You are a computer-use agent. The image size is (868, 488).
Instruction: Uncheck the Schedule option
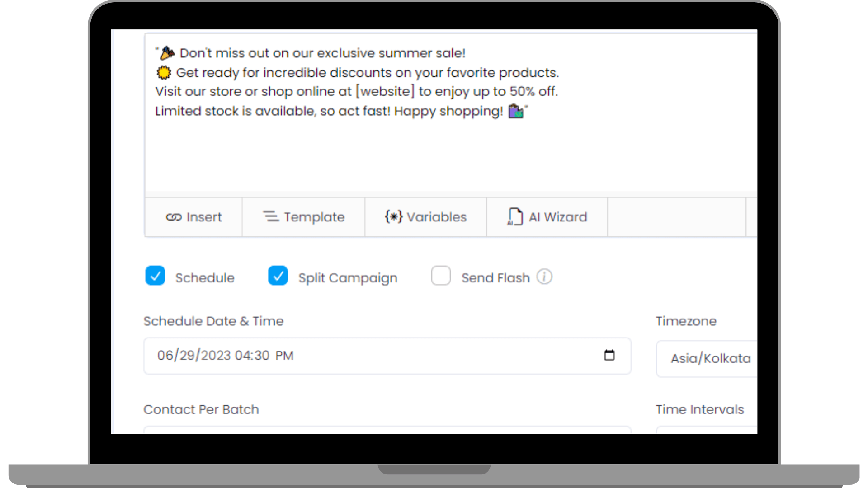[x=155, y=276]
